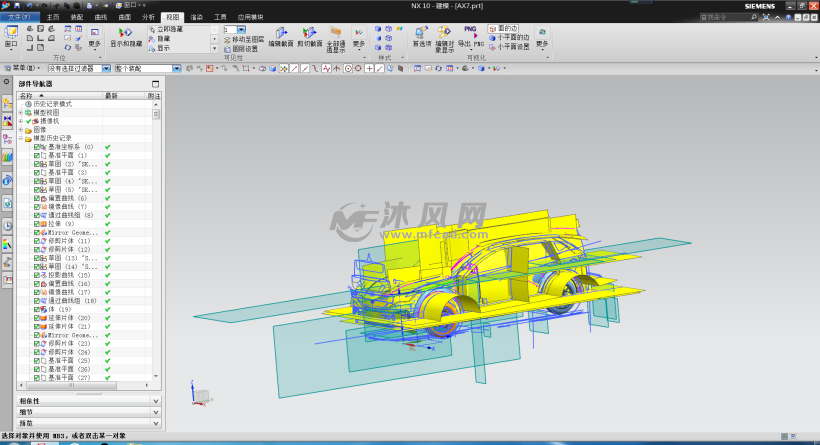Viewport: 820px width, 445px height.
Task: Expand the 图像 folder node
Action: point(21,130)
